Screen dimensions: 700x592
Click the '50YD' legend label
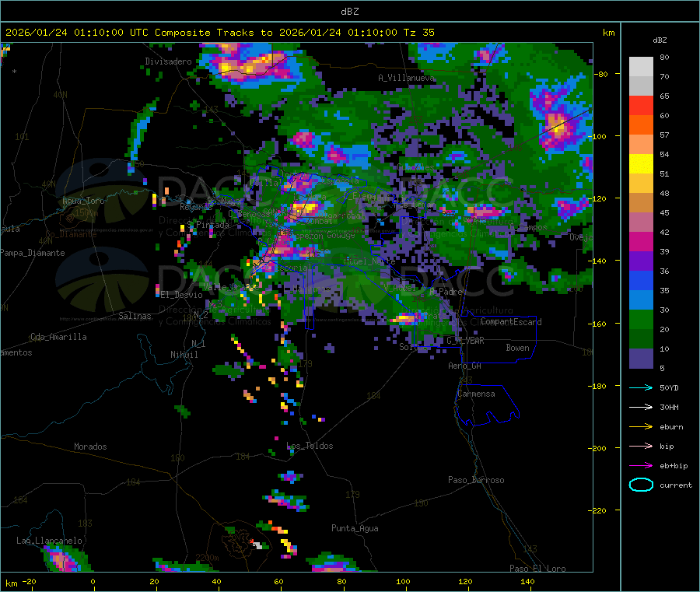[669, 388]
